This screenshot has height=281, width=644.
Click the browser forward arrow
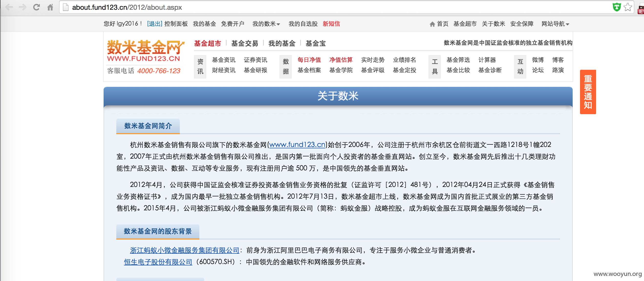click(x=23, y=7)
